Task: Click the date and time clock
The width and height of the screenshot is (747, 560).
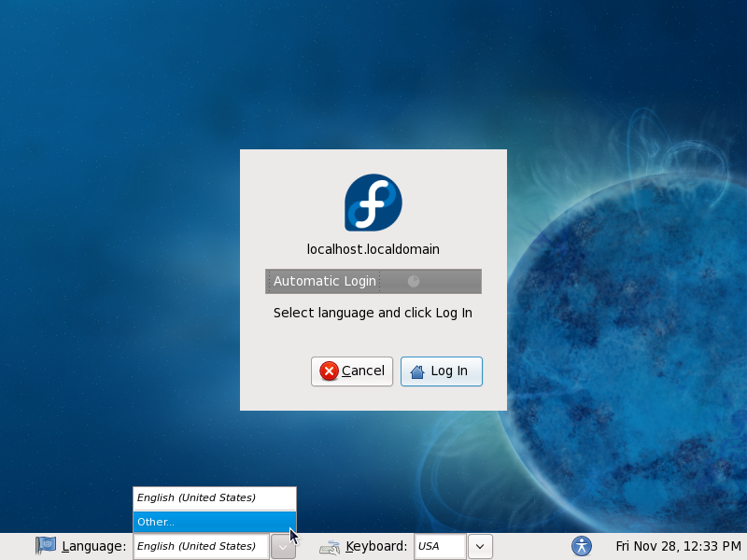Action: click(x=677, y=546)
